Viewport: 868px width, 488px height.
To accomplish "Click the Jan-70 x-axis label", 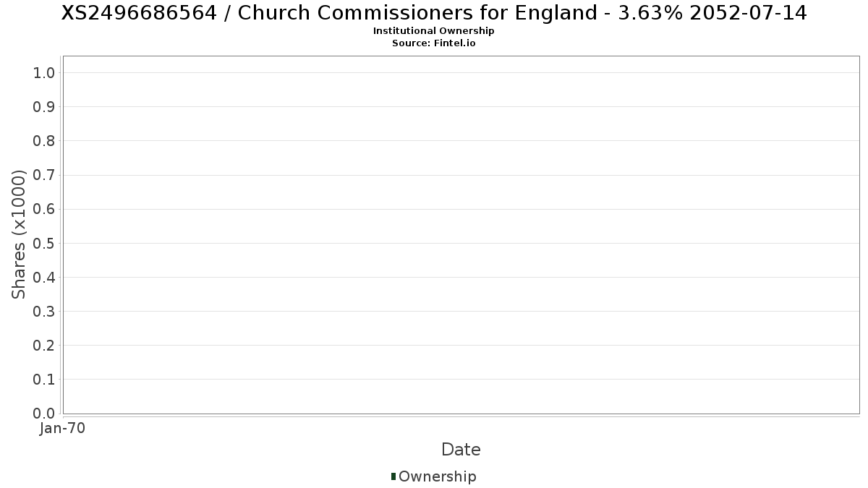I will (x=63, y=428).
